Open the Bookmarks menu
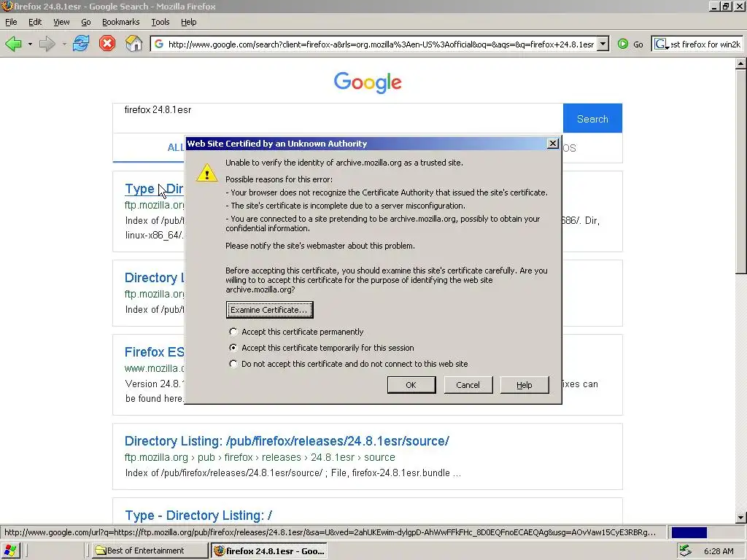Image resolution: width=747 pixels, height=560 pixels. coord(120,22)
